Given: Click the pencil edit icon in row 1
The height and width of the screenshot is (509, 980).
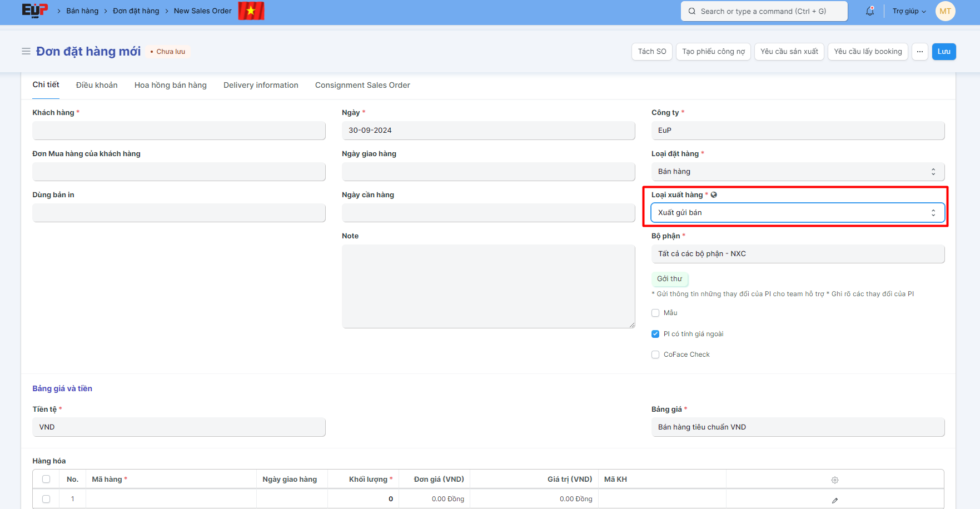Looking at the screenshot, I should tap(834, 500).
